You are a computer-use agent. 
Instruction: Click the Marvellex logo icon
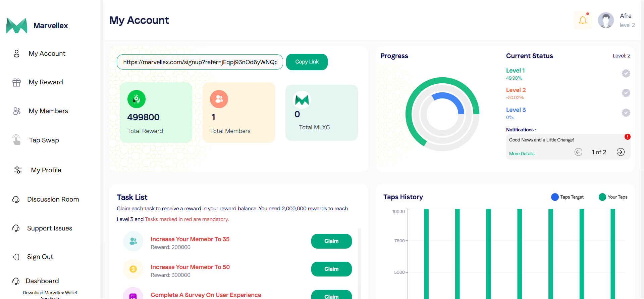(17, 26)
